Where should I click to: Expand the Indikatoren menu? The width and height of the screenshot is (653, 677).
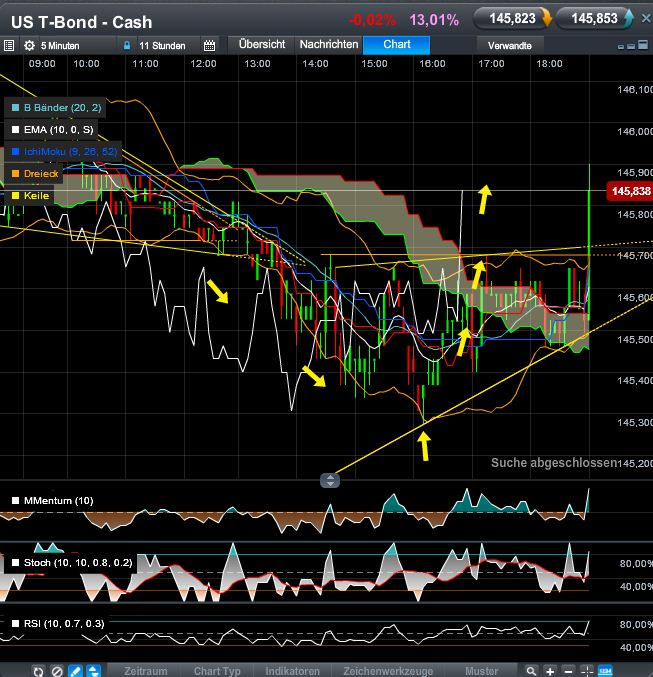pyautogui.click(x=291, y=670)
